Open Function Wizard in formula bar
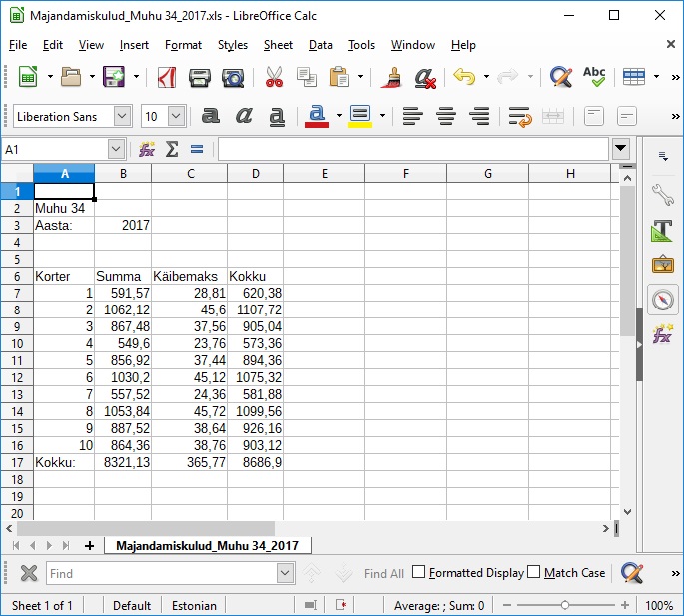 [147, 149]
